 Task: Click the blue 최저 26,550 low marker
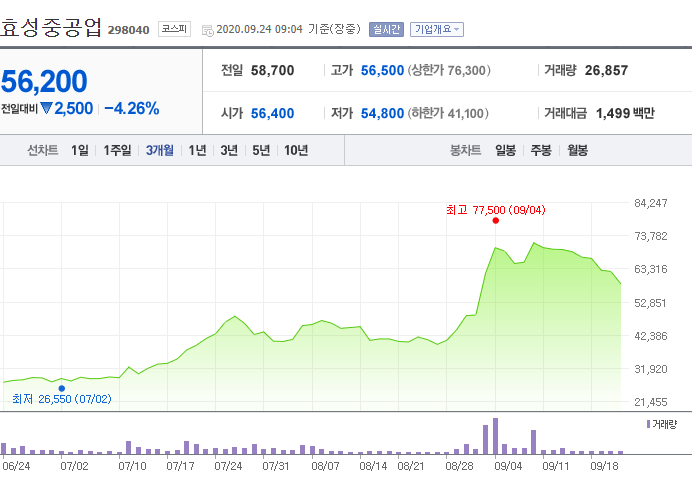pos(62,388)
